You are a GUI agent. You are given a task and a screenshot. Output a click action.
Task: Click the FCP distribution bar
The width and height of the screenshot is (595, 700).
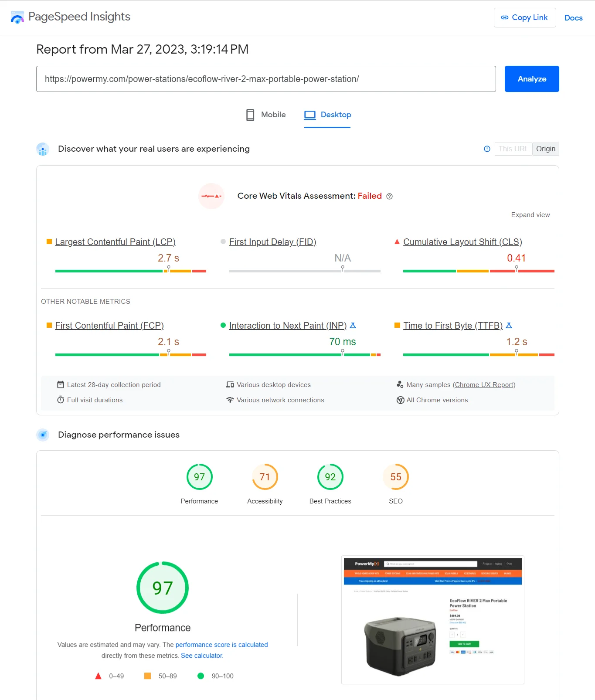(131, 355)
